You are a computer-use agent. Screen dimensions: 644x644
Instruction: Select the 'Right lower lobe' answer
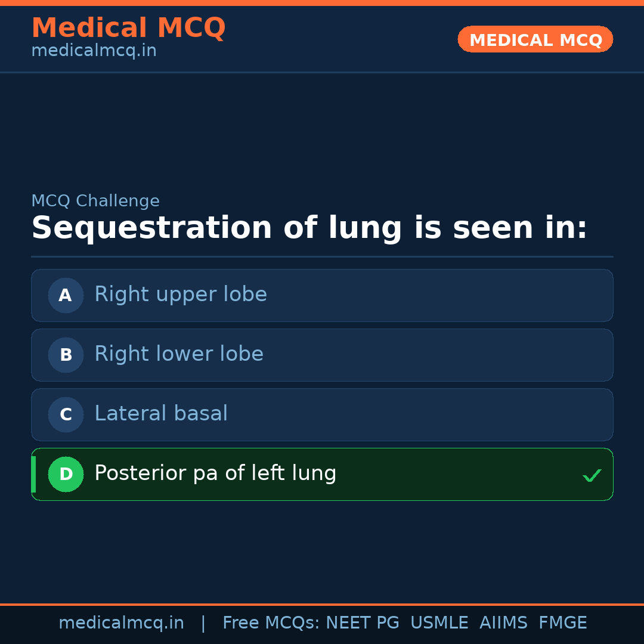tap(179, 354)
